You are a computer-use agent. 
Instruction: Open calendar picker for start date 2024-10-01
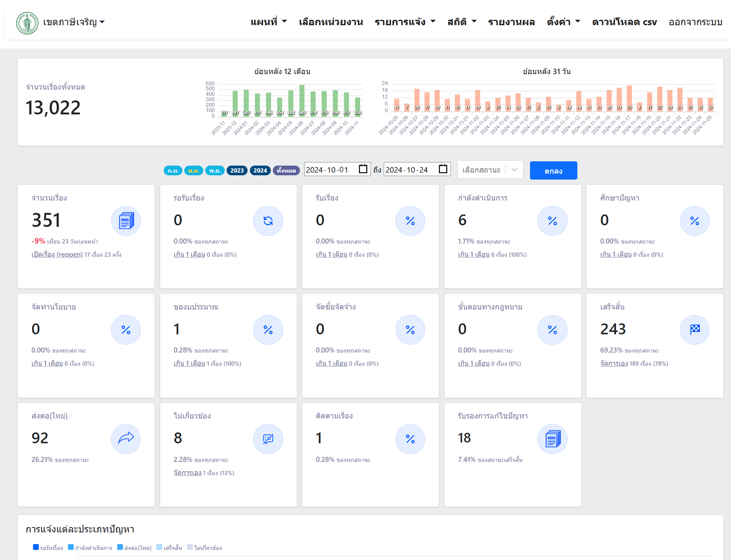(x=363, y=169)
